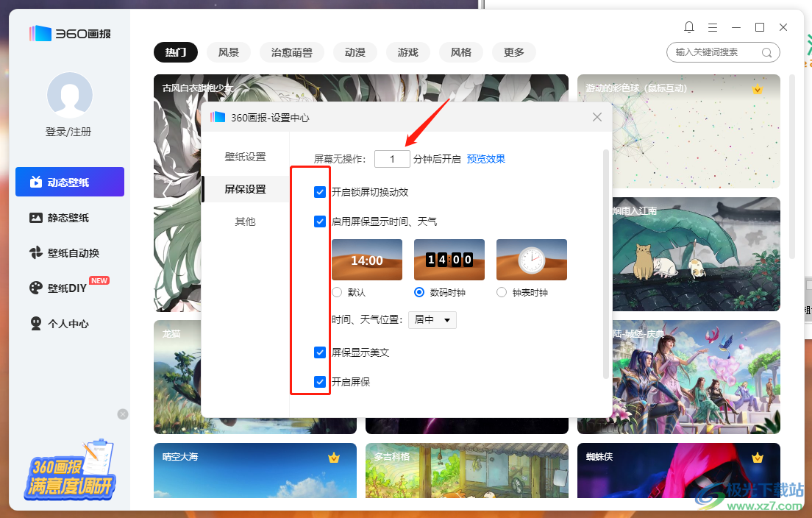This screenshot has width=812, height=518.
Task: Click the 360画报 logo icon
Action: (x=40, y=34)
